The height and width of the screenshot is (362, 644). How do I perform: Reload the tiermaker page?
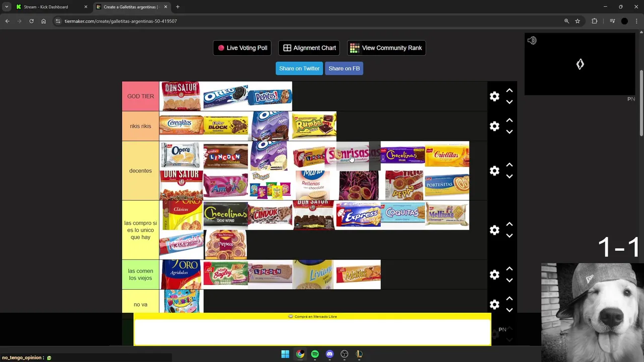31,21
